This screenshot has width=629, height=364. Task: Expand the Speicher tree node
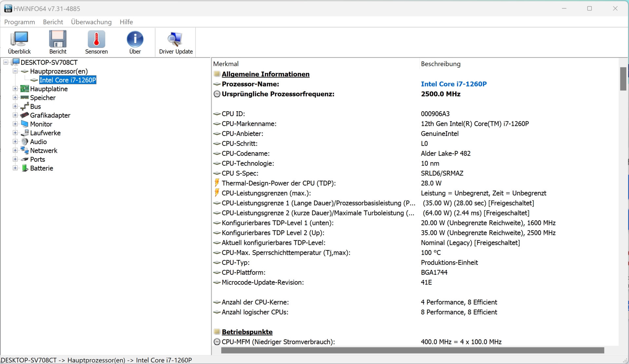tap(15, 98)
